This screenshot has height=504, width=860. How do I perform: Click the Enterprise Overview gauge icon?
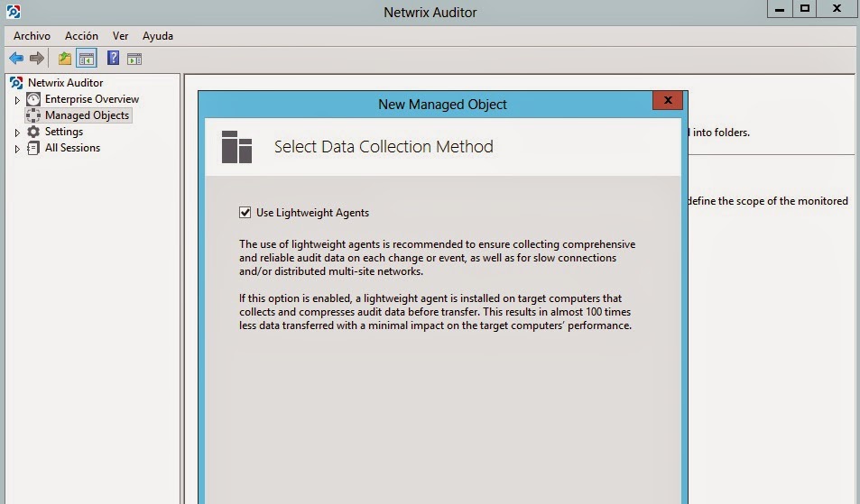tap(33, 99)
